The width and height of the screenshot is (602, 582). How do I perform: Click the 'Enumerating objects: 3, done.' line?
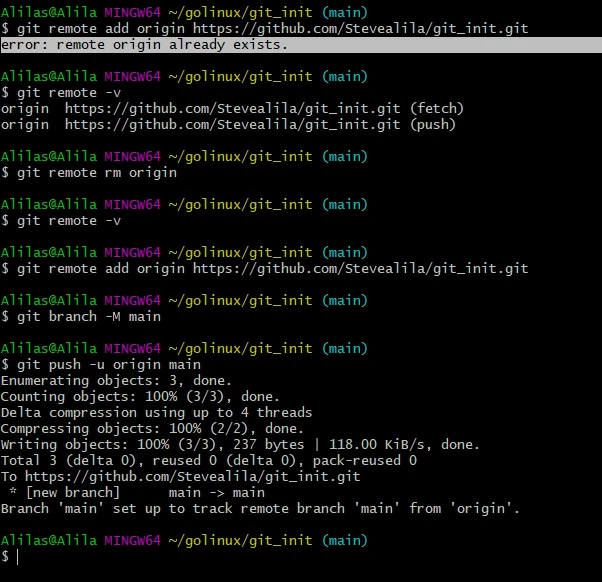click(115, 380)
